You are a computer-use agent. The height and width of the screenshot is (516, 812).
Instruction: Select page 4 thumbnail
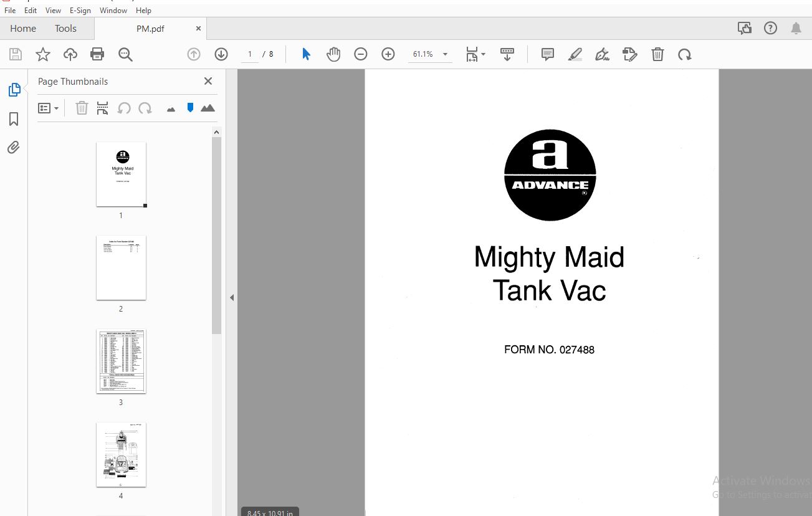pos(121,454)
